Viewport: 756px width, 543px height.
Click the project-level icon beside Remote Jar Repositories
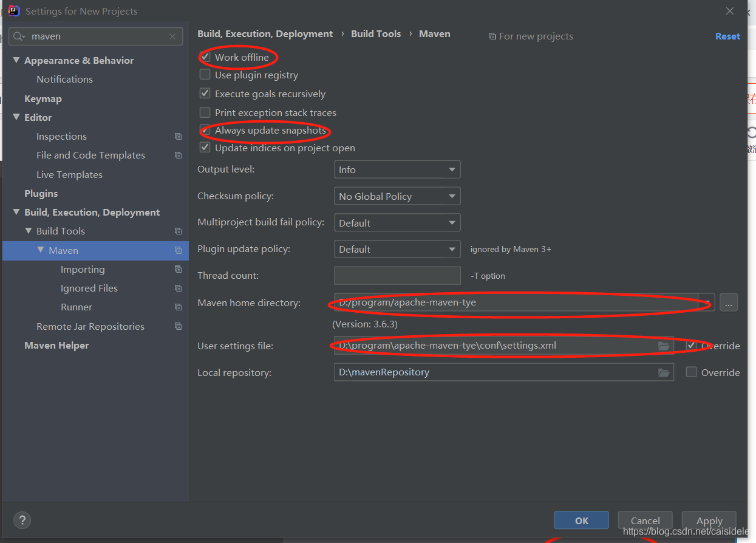click(178, 327)
